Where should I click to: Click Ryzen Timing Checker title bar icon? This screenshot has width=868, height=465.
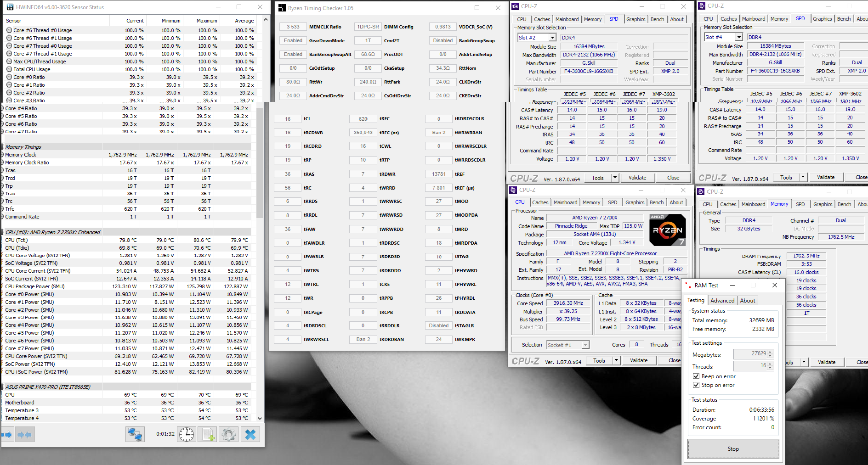click(282, 8)
